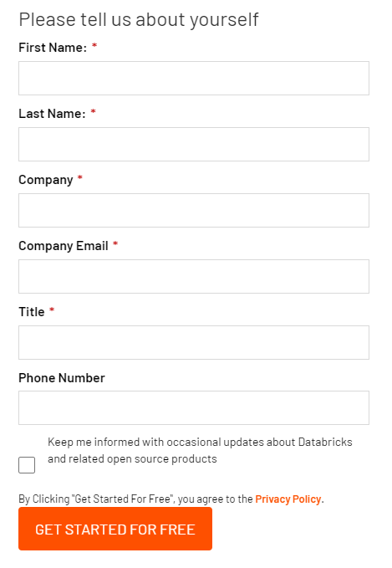Click the 'Company Email' label
Screen dimensions: 392x568
tap(64, 246)
